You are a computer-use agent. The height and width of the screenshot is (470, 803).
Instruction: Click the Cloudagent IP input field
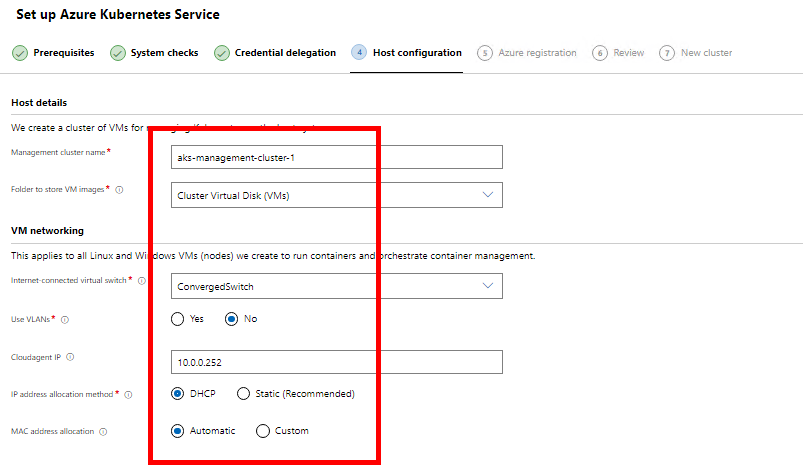coord(336,362)
